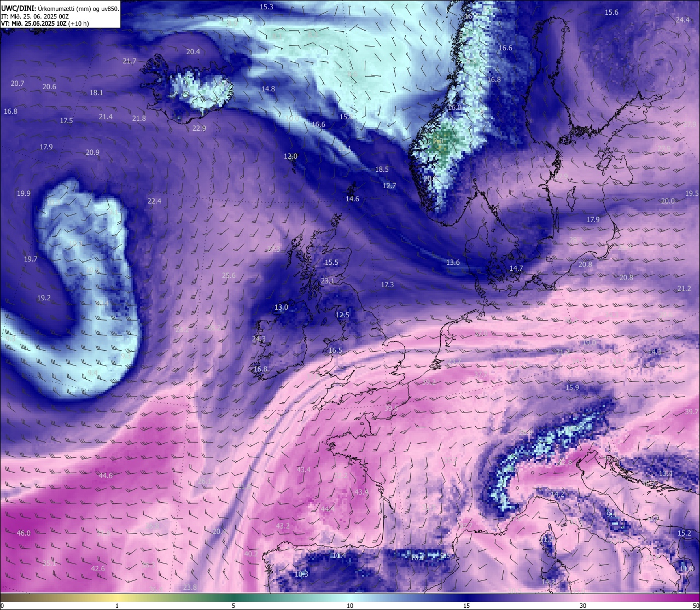Viewport: 700px width, 610px height.
Task: Click the 30 tick on the color scale
Action: 583,606
